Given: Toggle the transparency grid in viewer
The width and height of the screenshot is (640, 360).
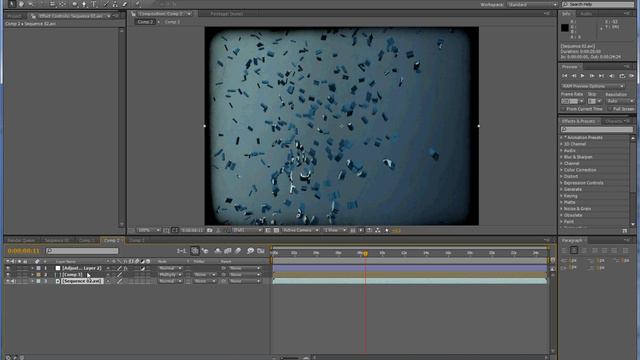Looking at the screenshot, I should click(x=276, y=230).
